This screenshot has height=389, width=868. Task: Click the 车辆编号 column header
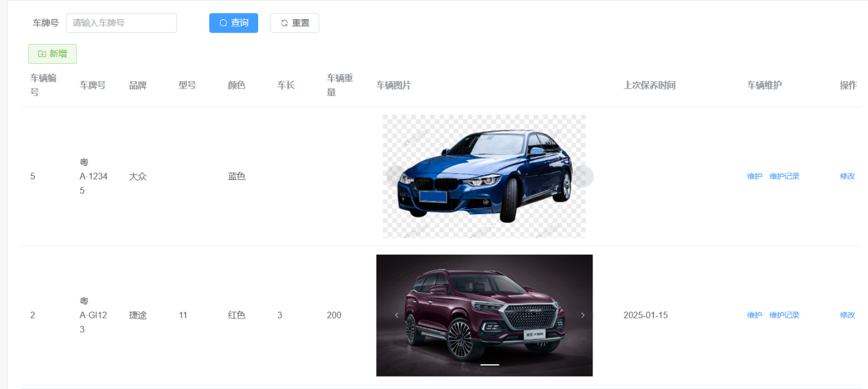click(43, 85)
